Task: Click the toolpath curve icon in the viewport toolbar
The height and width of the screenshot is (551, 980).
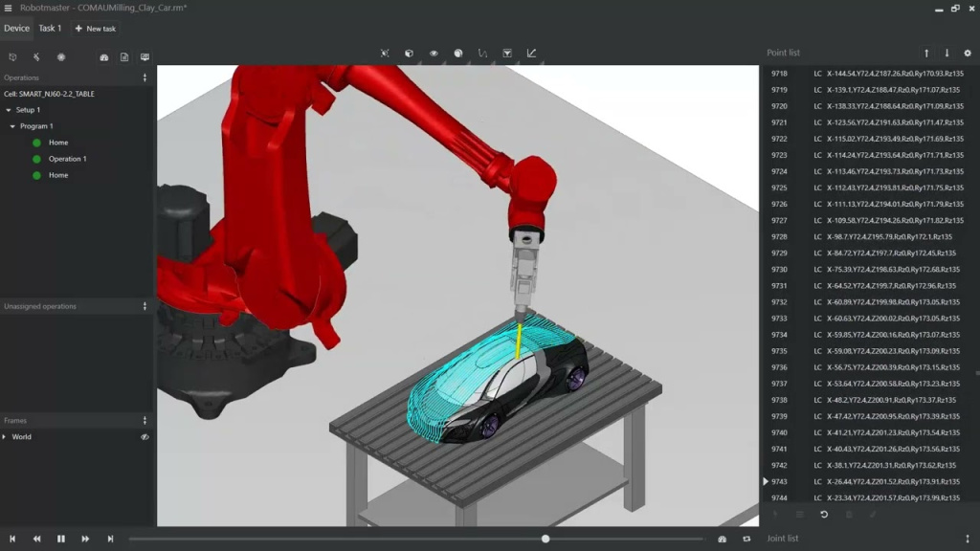Action: 482,54
